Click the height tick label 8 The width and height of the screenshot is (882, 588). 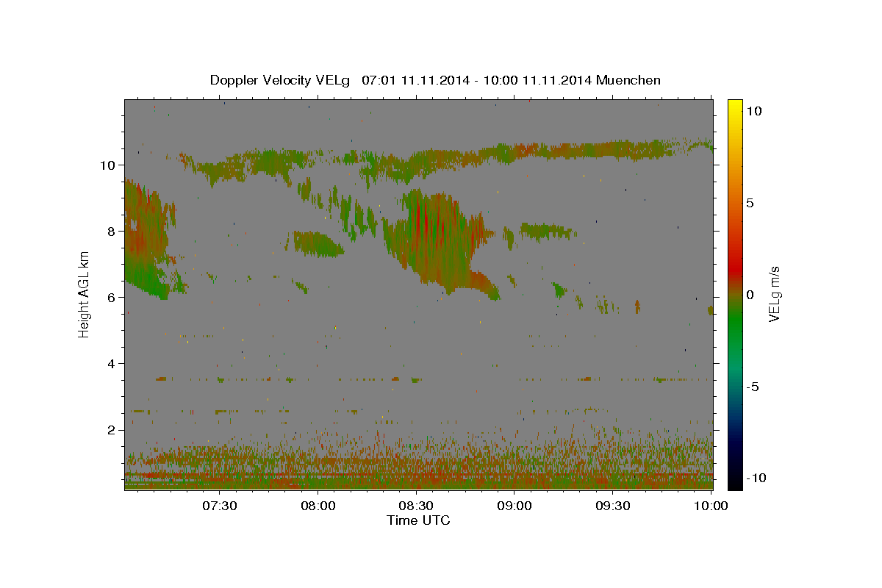pos(112,231)
